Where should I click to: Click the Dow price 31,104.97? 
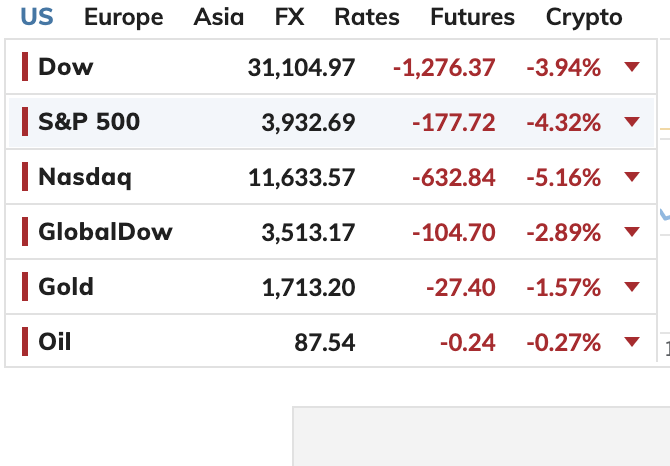click(301, 68)
